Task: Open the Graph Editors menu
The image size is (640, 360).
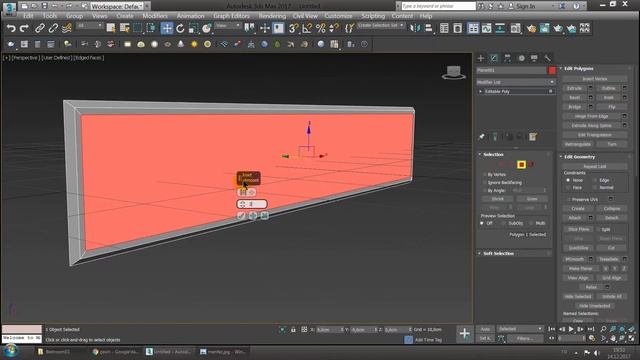Action: coord(231,16)
